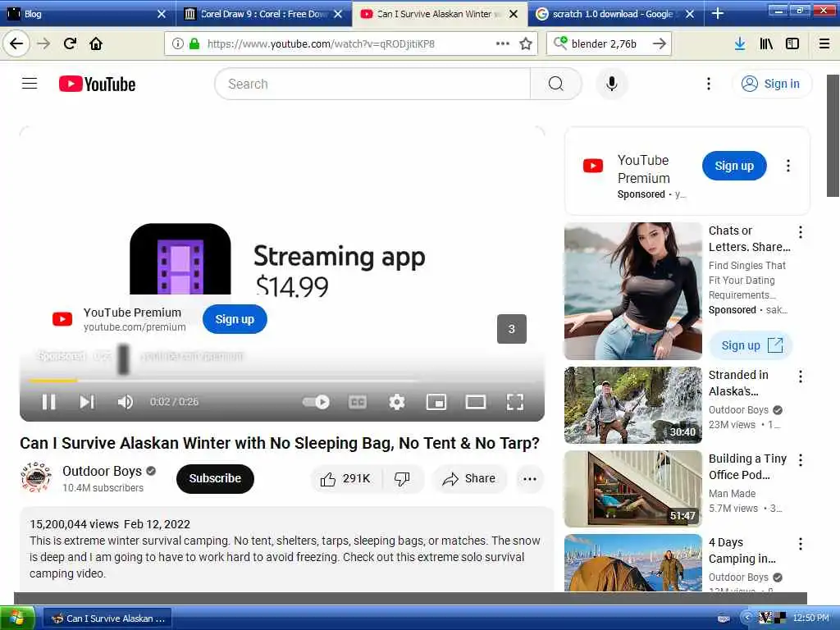Open page actions three-dot menu in URL bar
840x630 pixels.
click(x=503, y=43)
